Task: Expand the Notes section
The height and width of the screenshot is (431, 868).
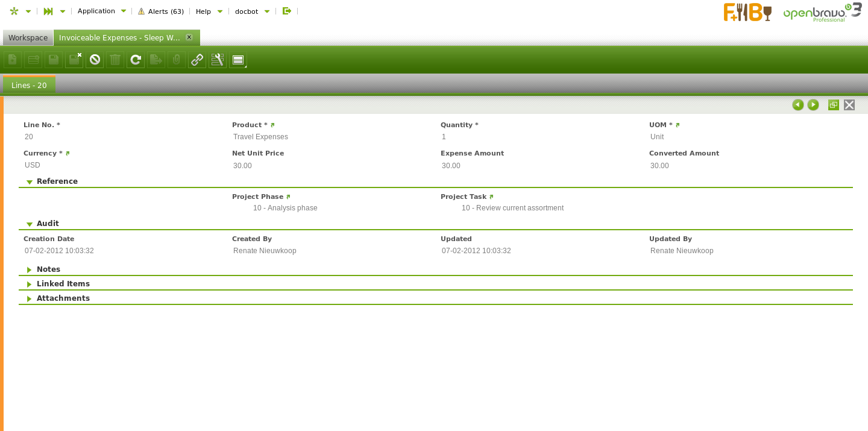Action: pos(30,270)
